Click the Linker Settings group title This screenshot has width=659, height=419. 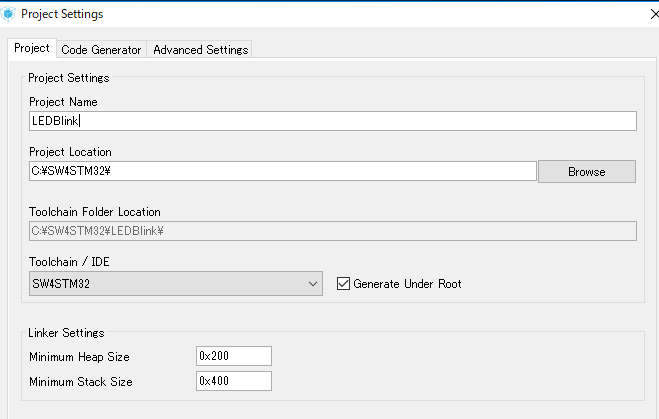click(66, 333)
